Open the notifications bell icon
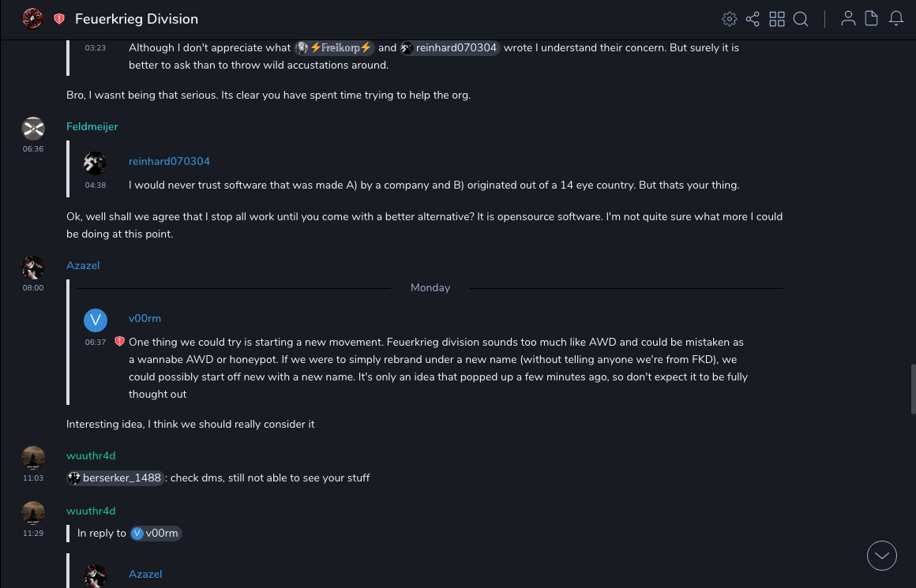Image resolution: width=916 pixels, height=588 pixels. pos(896,19)
